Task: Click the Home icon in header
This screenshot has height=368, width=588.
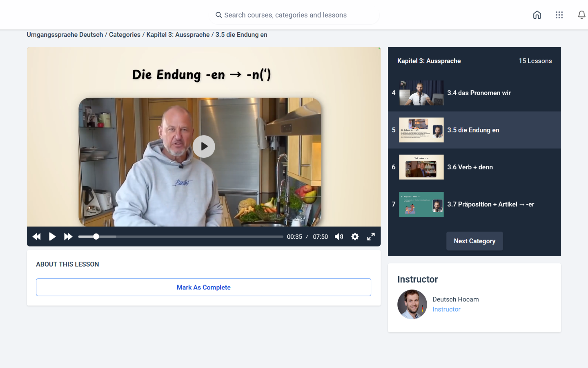Action: click(537, 15)
